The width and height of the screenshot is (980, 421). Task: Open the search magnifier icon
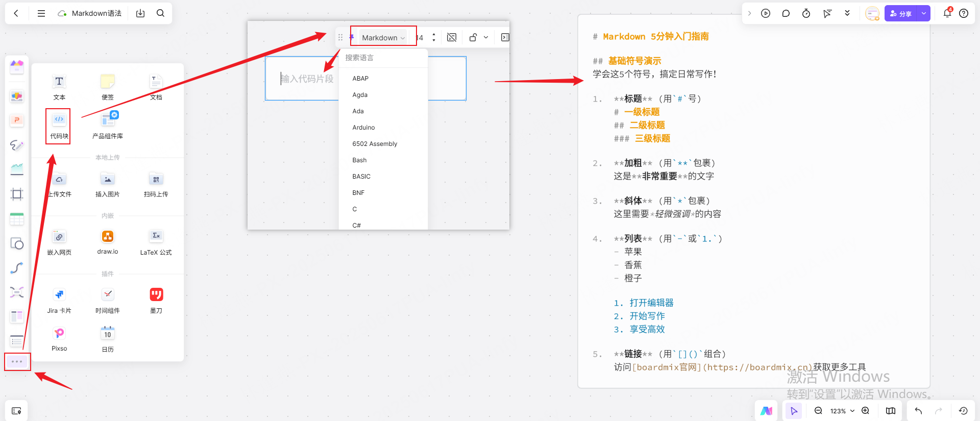[160, 13]
